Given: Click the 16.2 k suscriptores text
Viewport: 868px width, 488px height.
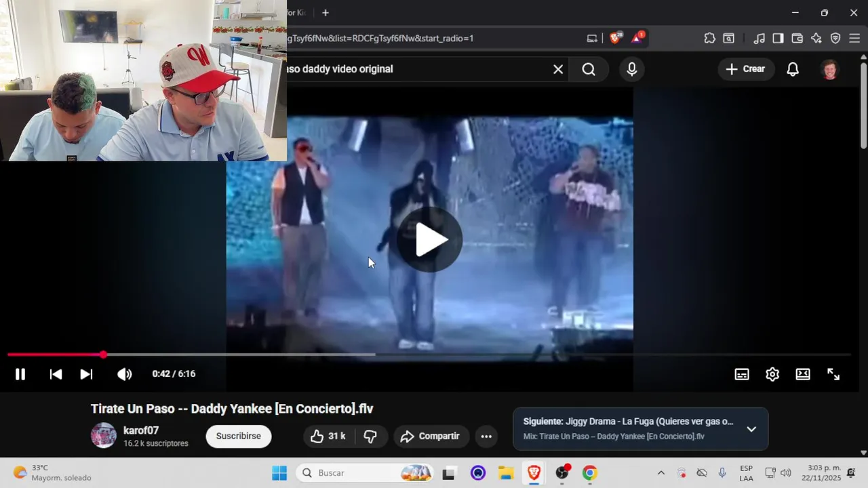Looking at the screenshot, I should (x=156, y=444).
